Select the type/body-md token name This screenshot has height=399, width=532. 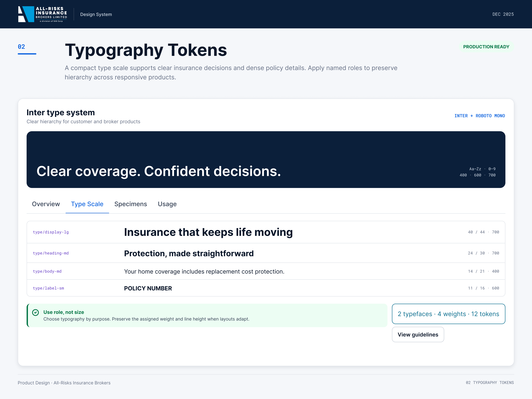pyautogui.click(x=47, y=271)
